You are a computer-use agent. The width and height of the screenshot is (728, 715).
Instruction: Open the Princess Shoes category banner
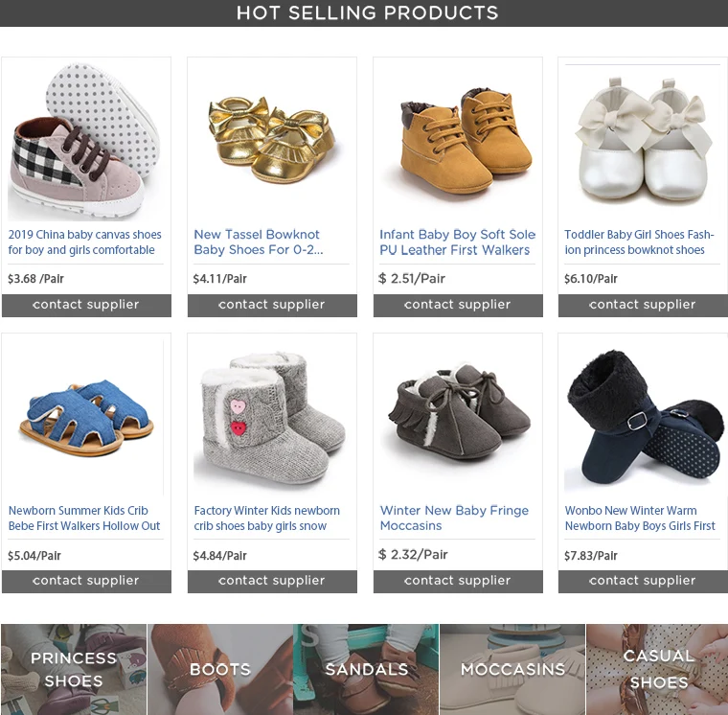point(74,669)
